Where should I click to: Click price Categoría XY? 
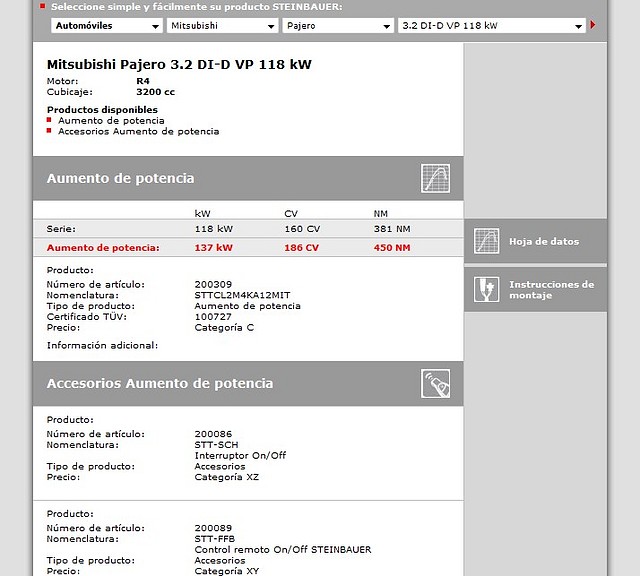click(227, 571)
